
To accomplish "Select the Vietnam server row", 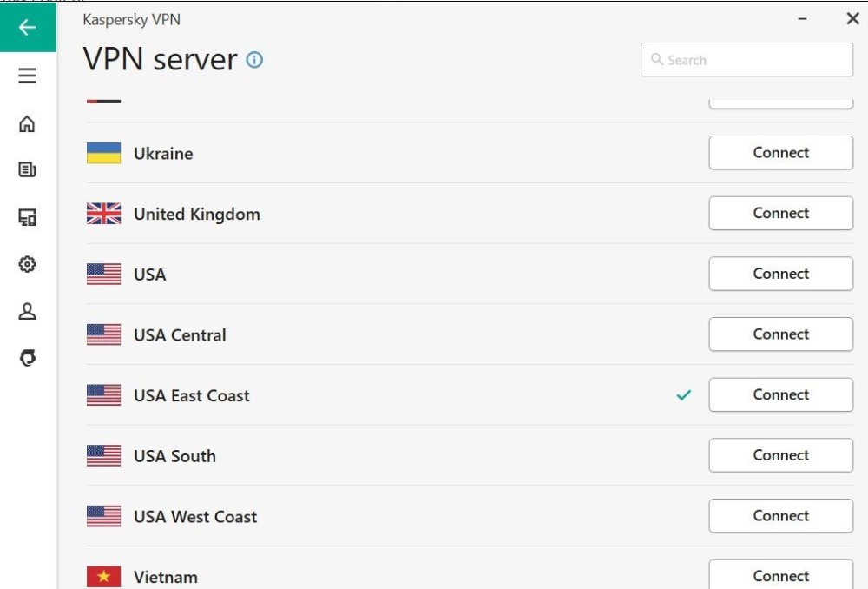I will 166,576.
